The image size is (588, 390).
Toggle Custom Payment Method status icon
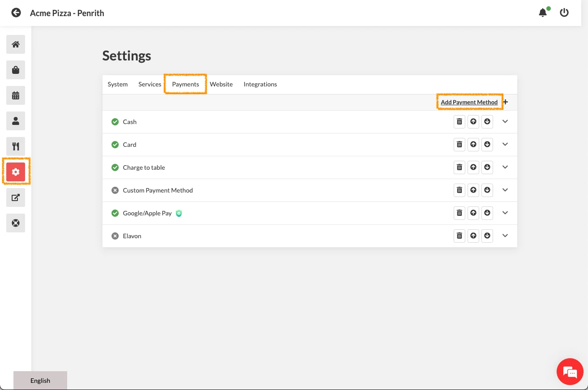115,190
